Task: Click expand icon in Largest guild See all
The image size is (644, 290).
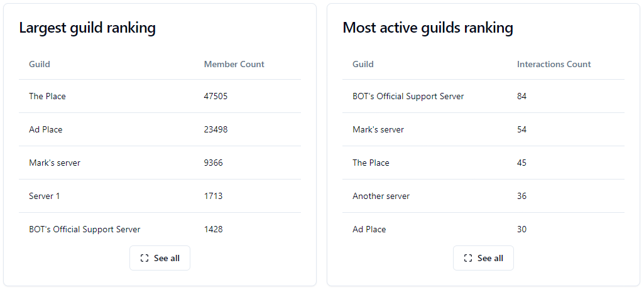Action: click(145, 258)
